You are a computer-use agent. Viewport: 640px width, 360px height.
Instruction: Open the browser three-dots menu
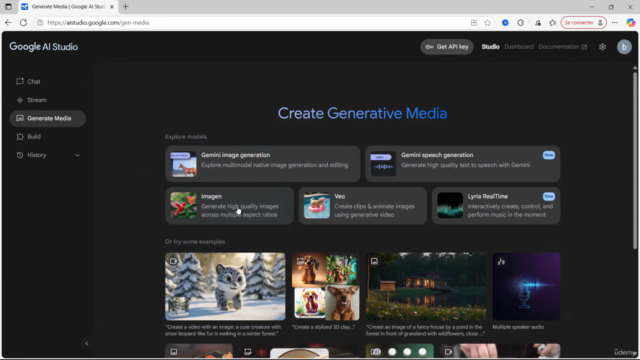click(615, 23)
